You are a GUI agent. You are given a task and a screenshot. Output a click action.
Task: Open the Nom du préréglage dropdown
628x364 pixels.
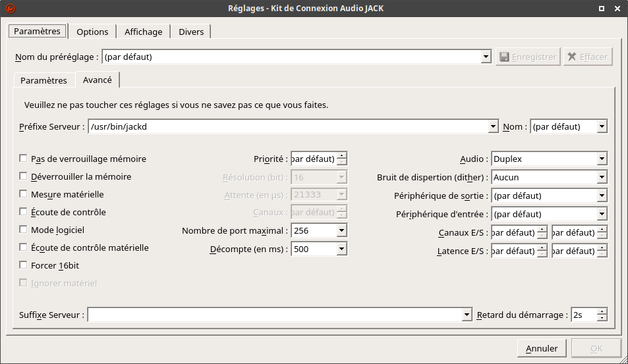(x=486, y=57)
